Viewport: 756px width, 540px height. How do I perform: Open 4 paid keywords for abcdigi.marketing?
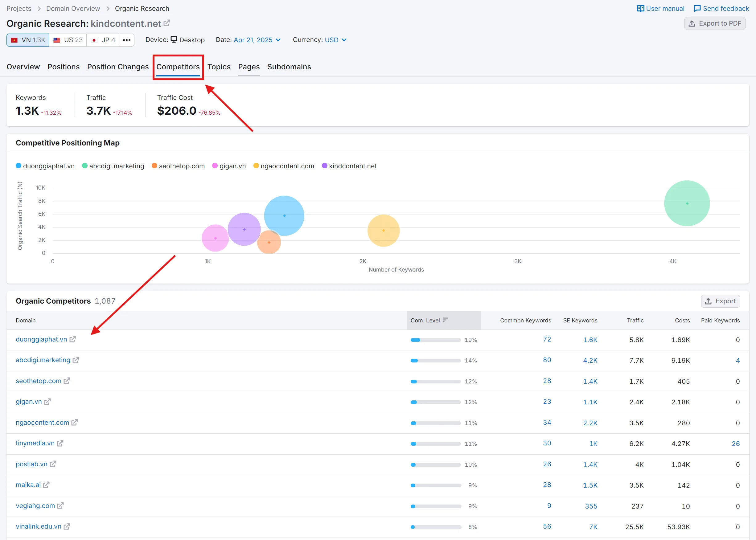pyautogui.click(x=738, y=360)
